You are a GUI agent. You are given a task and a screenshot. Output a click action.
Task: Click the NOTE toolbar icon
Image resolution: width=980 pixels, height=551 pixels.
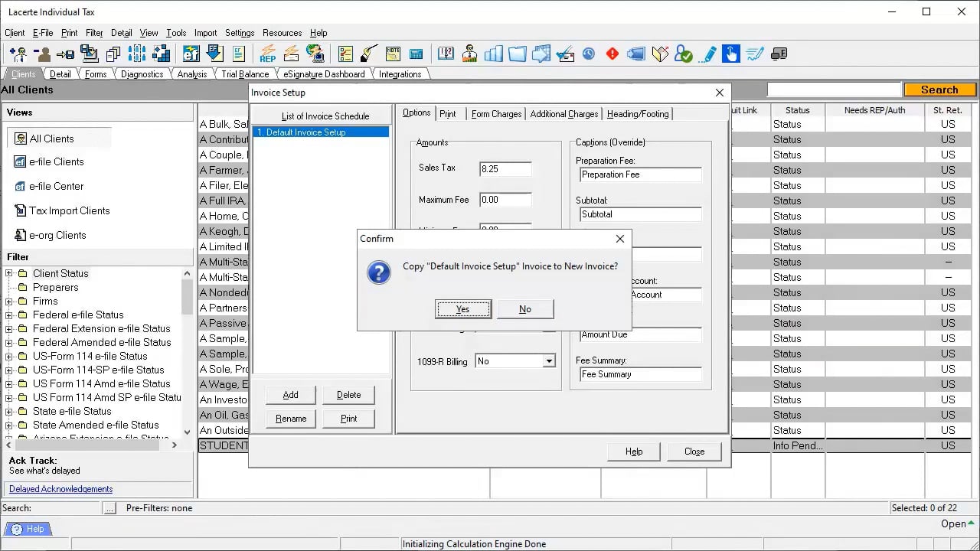tap(393, 54)
